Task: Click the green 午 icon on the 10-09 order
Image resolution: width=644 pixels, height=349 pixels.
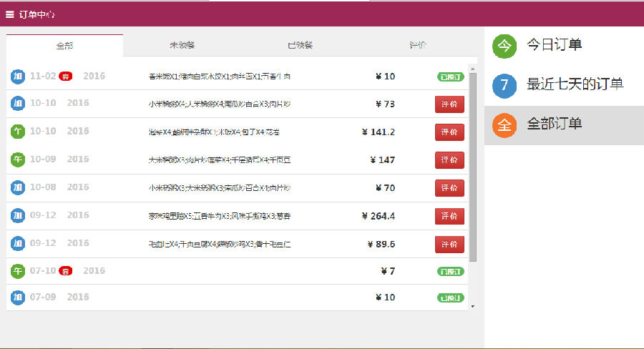Action: point(18,160)
